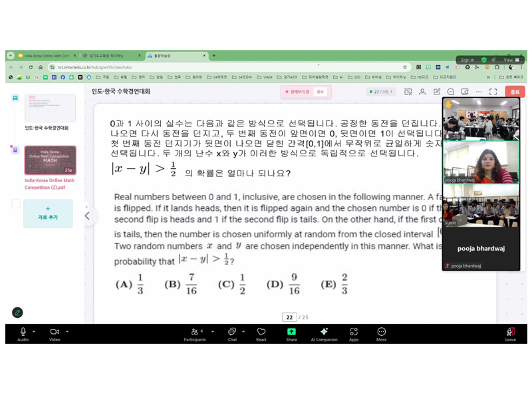This screenshot has width=532, height=399.
Task: Expand the chevron next to Chat
Action: click(x=243, y=331)
